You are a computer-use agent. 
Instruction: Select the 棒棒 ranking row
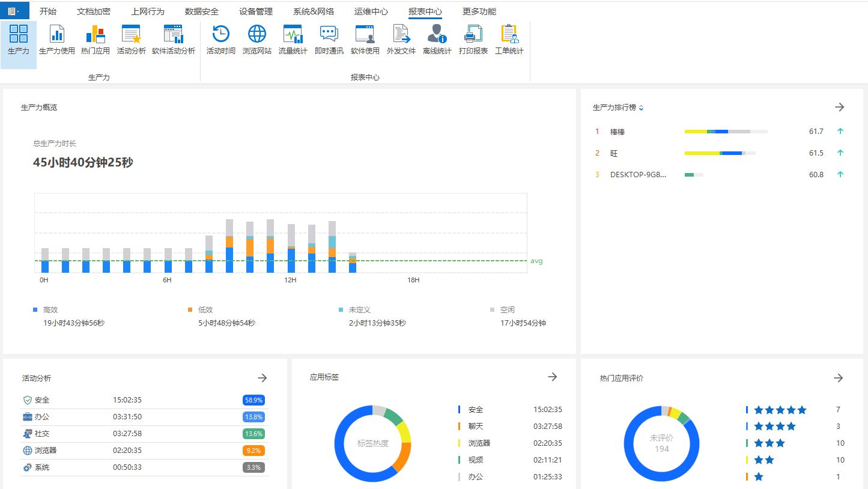tap(720, 132)
